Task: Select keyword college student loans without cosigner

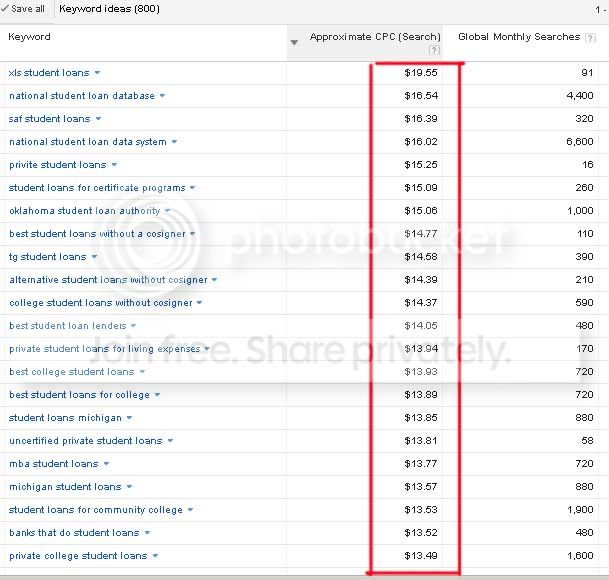Action: [101, 303]
